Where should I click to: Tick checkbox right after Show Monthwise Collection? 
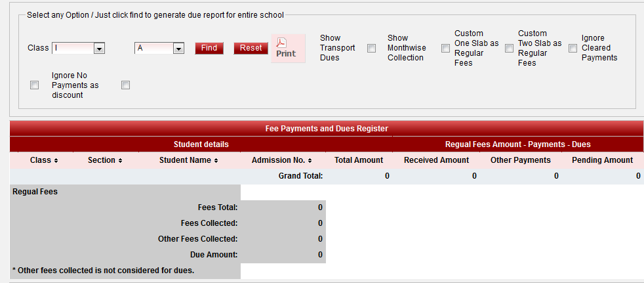(445, 49)
